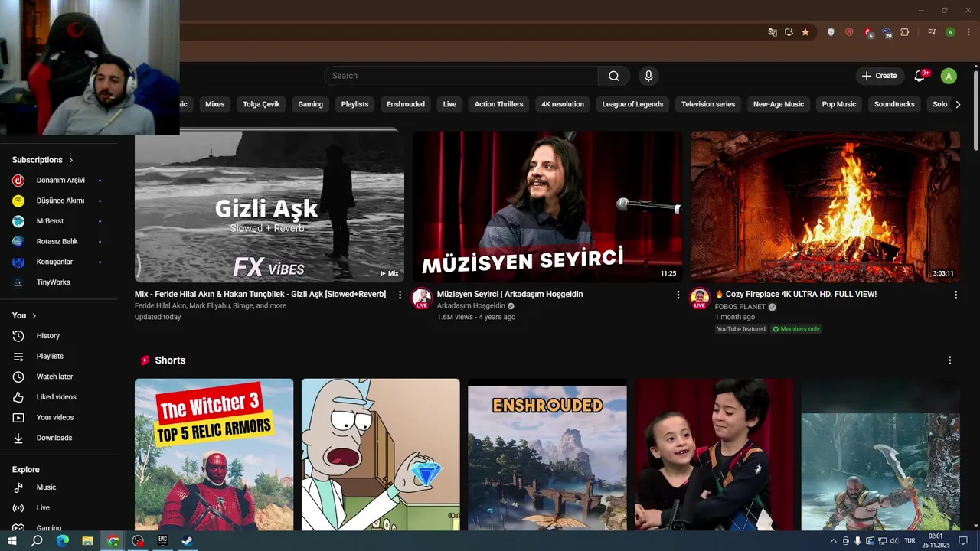Open the YouTube account avatar menu

tap(949, 76)
